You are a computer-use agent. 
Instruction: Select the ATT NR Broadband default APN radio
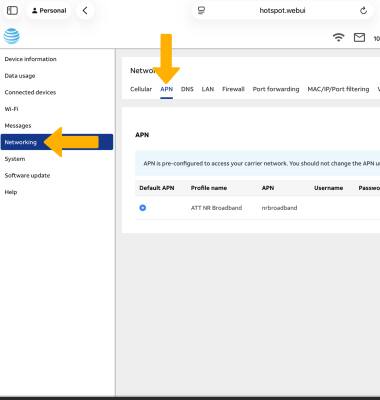143,208
